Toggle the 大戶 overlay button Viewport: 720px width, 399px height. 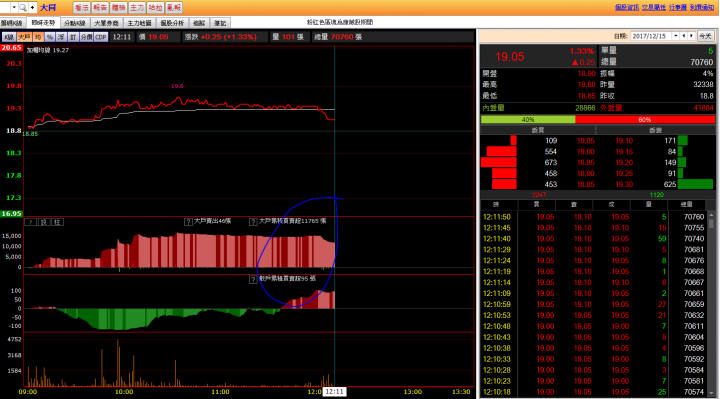click(24, 37)
